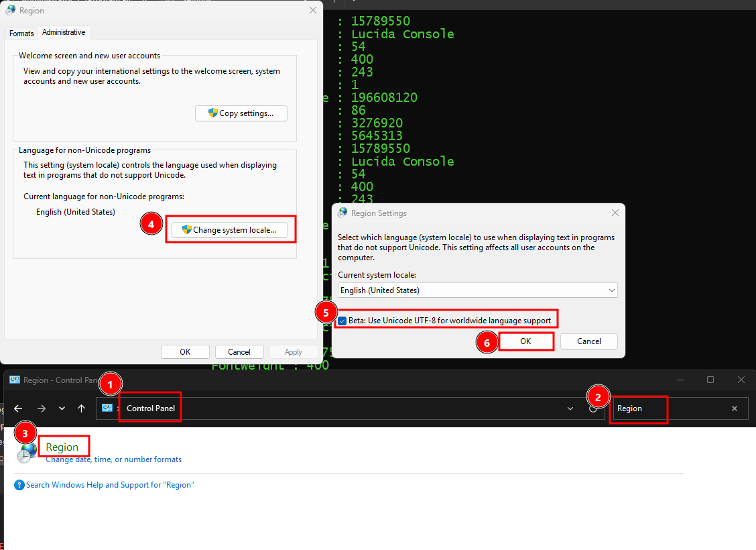Open Search Windows Help and Support link
Image resolution: width=756 pixels, height=550 pixels.
(x=110, y=485)
